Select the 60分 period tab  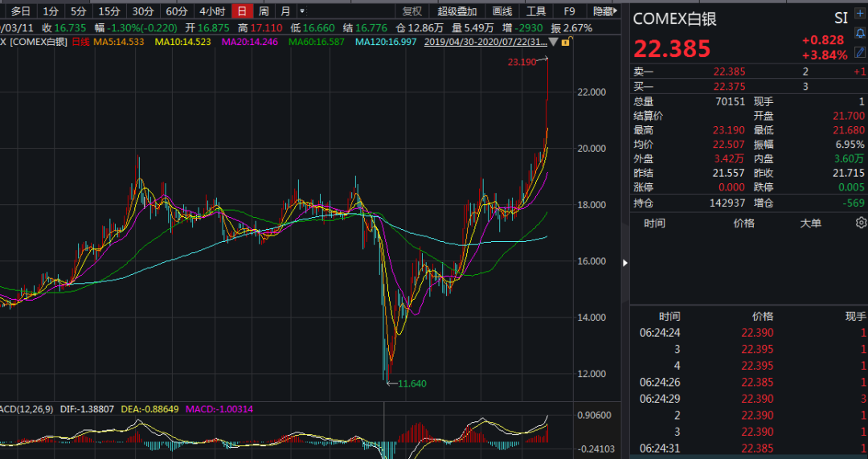[176, 11]
